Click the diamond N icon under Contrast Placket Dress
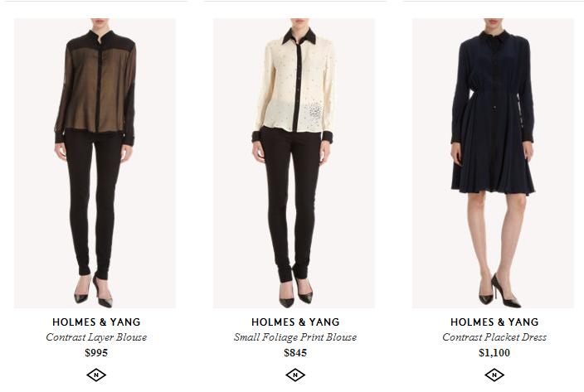Viewport: 584px width, 392px height. point(494,375)
